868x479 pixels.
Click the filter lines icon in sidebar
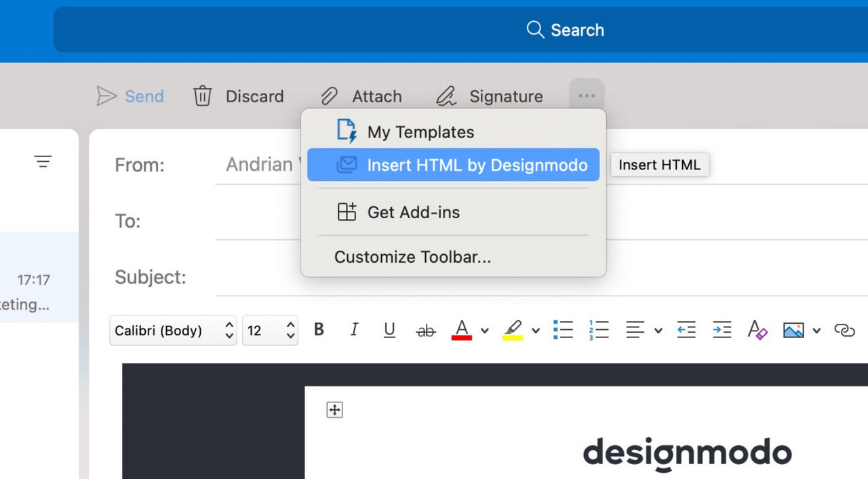click(x=43, y=161)
